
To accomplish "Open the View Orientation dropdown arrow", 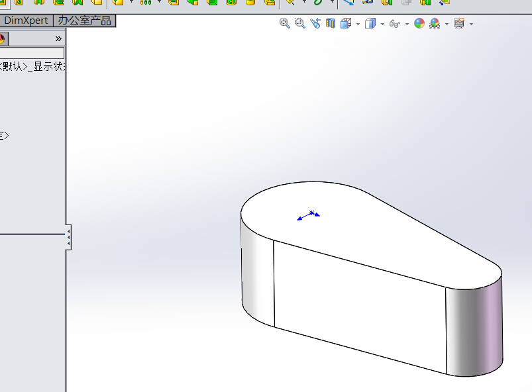I will [358, 24].
